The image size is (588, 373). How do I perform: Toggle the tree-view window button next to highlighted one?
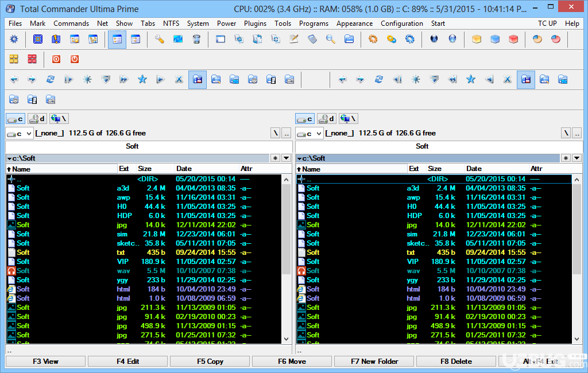pos(136,39)
